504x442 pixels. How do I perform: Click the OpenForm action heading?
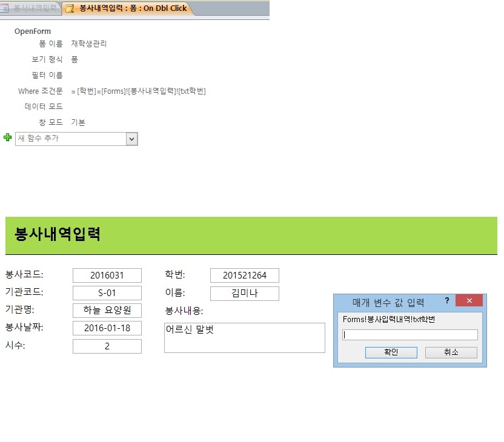[x=33, y=31]
